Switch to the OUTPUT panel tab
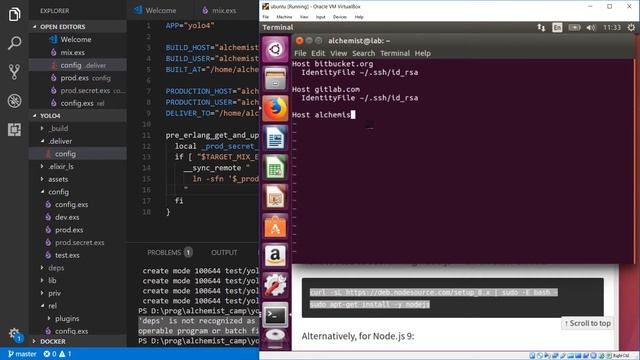The height and width of the screenshot is (360, 640). [224, 252]
